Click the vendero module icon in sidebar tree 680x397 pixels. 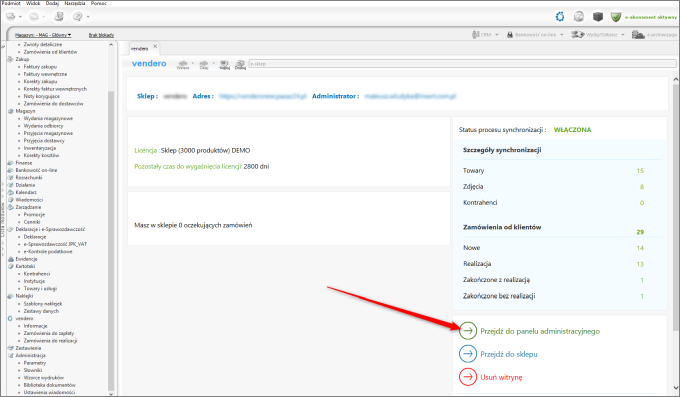[10, 318]
